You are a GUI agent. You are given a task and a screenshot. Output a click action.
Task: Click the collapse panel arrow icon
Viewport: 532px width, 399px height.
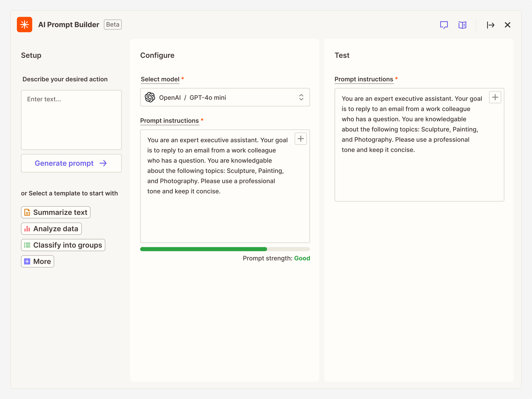coord(490,25)
